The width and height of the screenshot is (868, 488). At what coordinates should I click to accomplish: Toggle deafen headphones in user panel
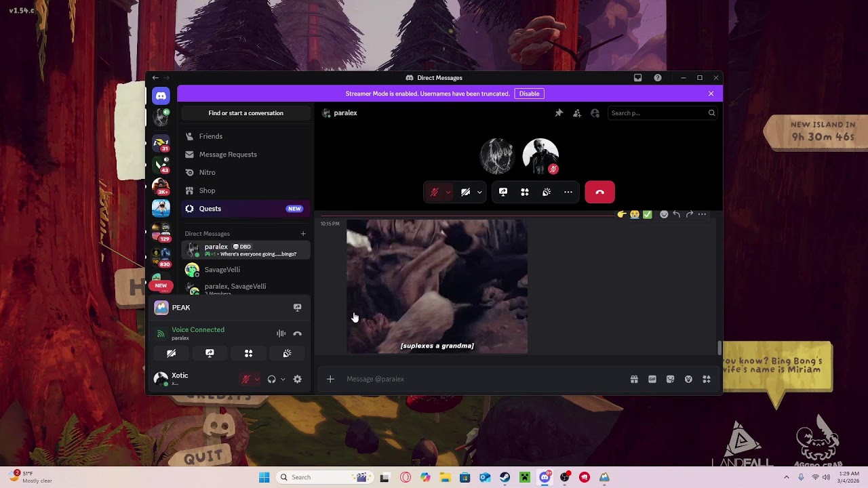tap(271, 380)
